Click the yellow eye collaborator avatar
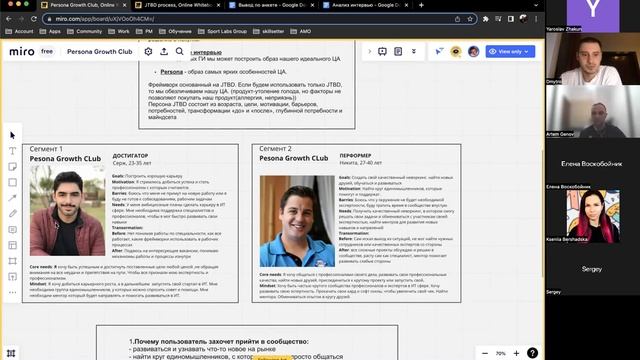 (456, 51)
